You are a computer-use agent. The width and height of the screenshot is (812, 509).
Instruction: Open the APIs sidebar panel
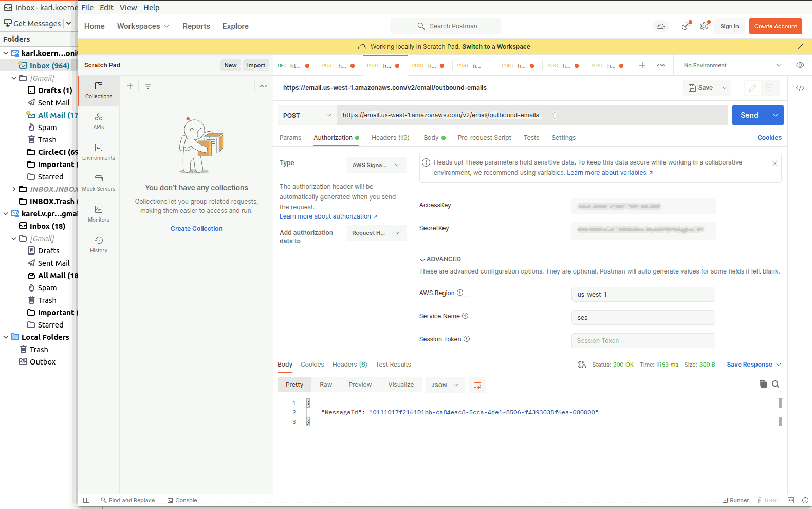point(99,121)
